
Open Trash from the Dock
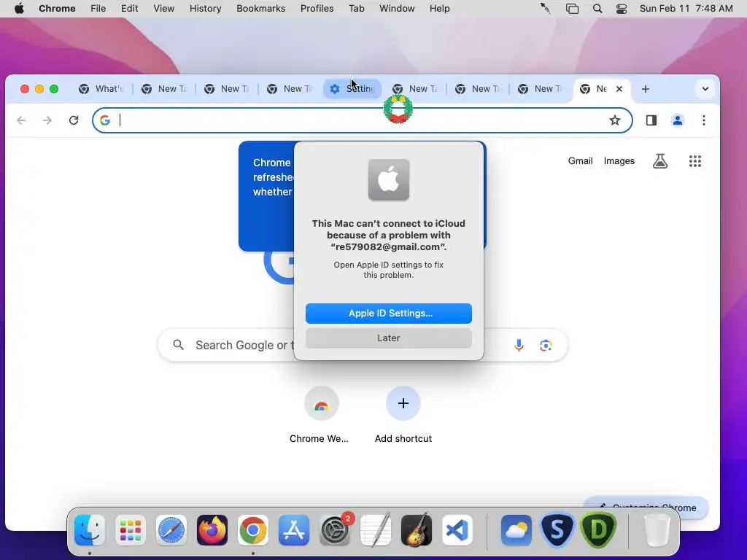point(657,530)
